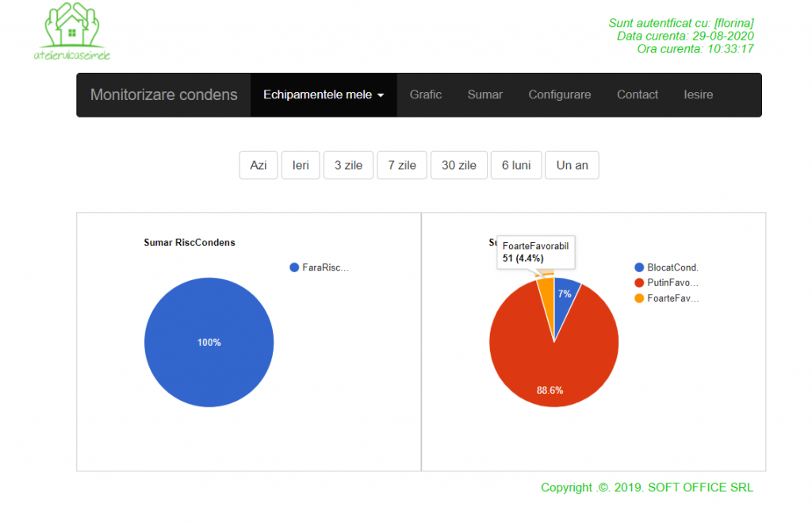Go to the Sumar menu item
The image size is (812, 523).
pos(485,94)
